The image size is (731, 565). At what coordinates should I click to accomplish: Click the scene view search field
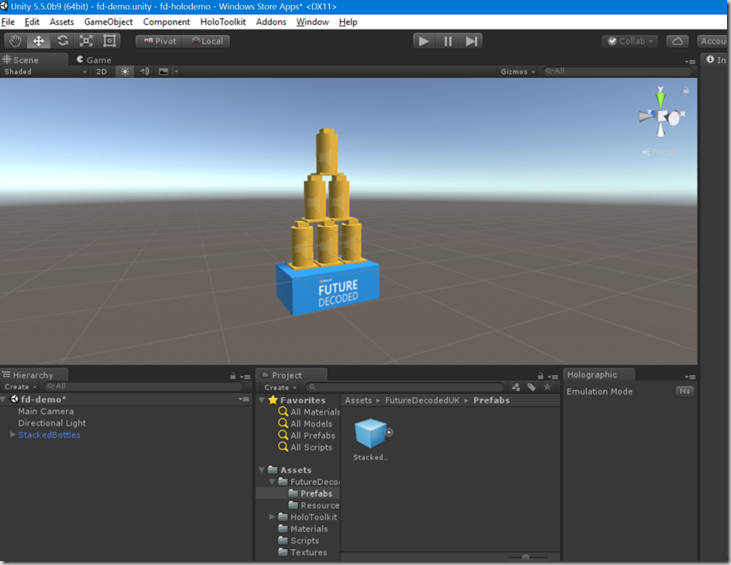pyautogui.click(x=617, y=71)
